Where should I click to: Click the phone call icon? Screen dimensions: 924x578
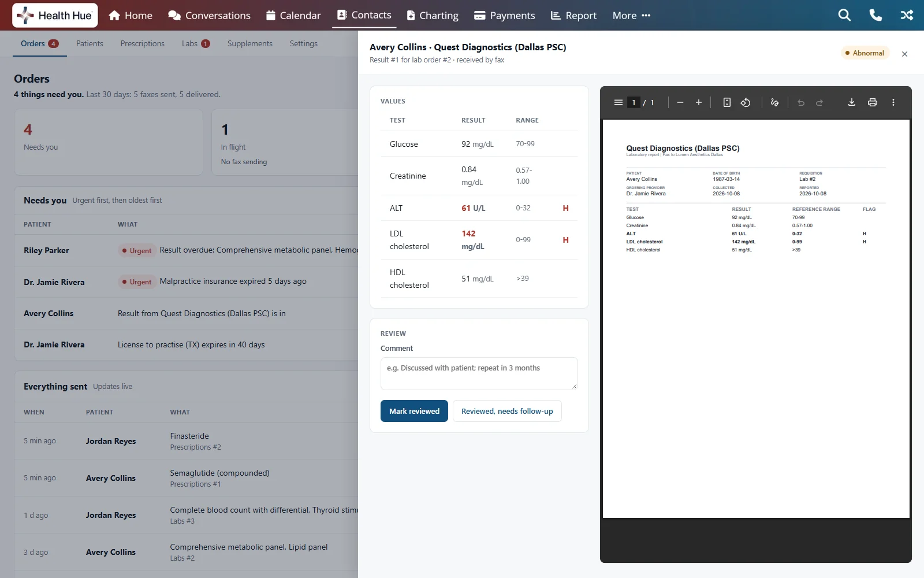coord(875,15)
